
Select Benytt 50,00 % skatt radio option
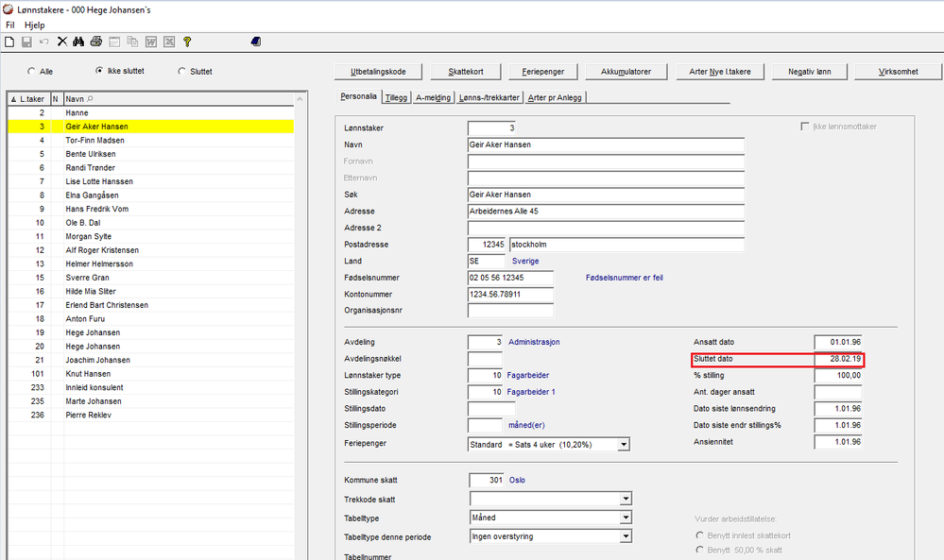pyautogui.click(x=699, y=550)
